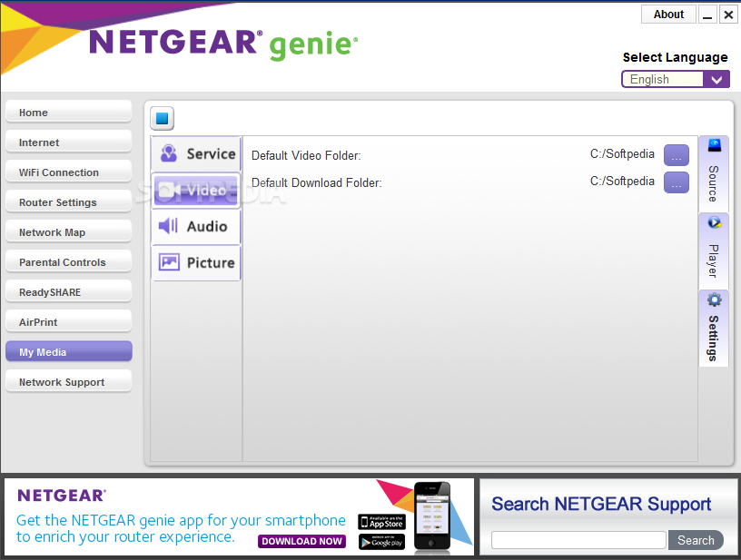Go to Home section
Screen dimensions: 741x560
point(68,113)
